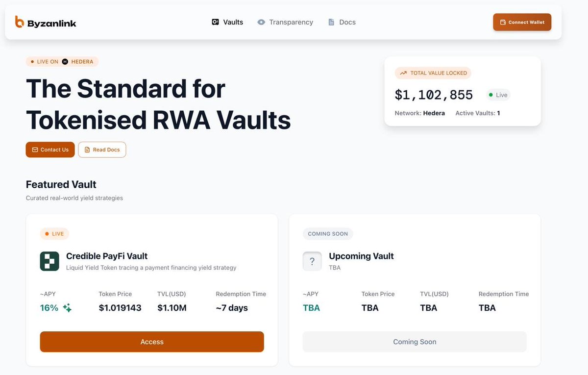
Task: Click the Network: Hedera text
Action: [x=420, y=113]
